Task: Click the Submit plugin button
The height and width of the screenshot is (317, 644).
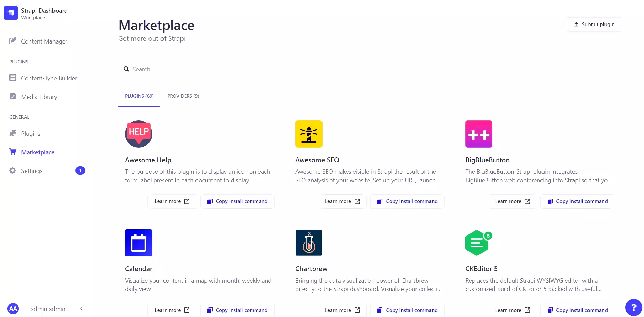Action: 594,24
